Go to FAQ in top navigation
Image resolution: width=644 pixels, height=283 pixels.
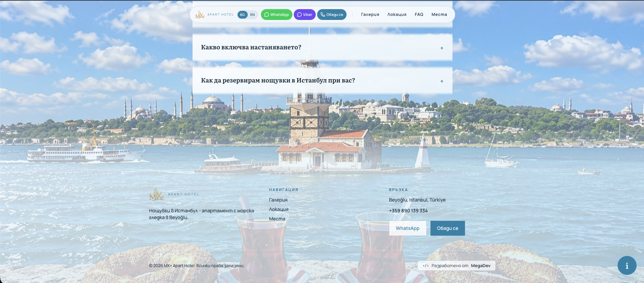(419, 15)
